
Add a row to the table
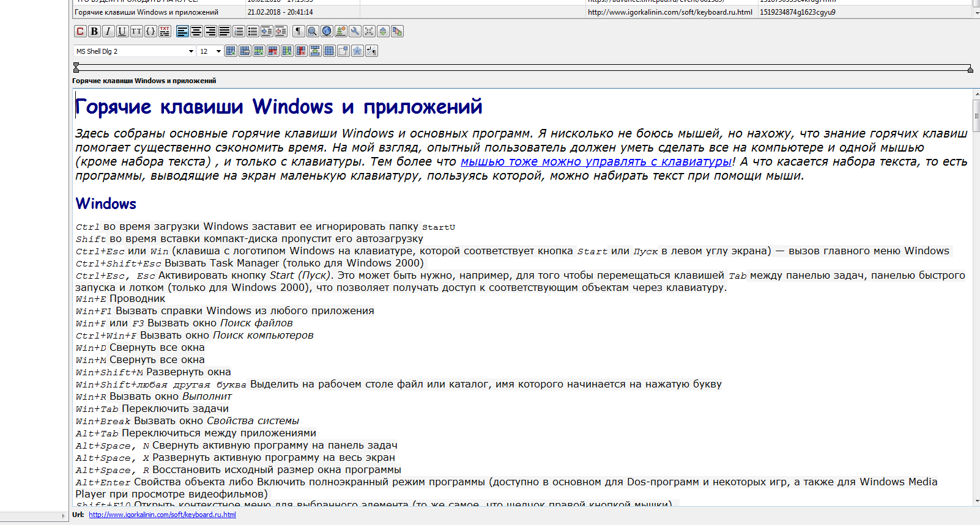(259, 51)
